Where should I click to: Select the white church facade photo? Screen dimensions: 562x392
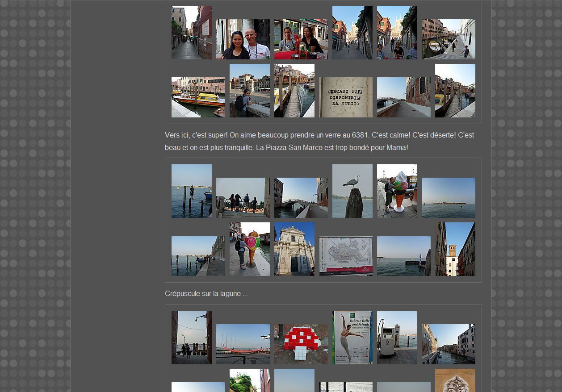[294, 249]
